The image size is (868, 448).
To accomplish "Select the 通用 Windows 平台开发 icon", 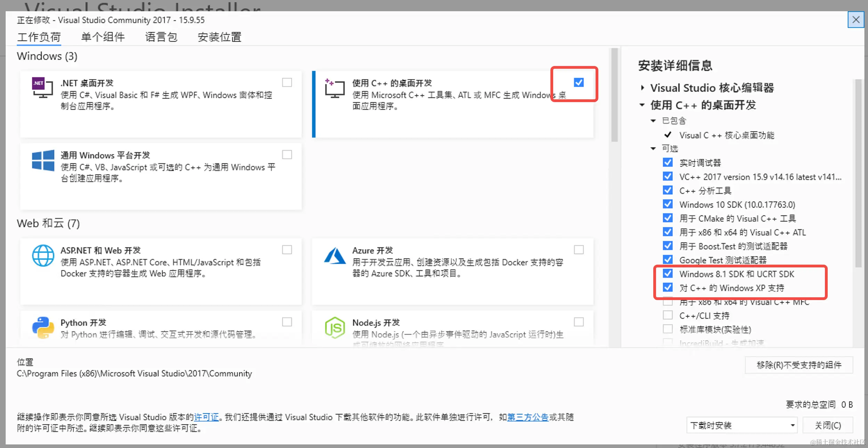I will point(42,161).
